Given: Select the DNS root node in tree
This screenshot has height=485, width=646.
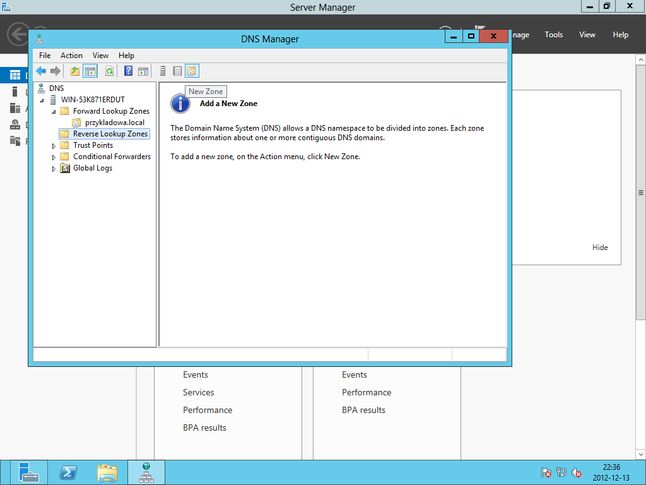Looking at the screenshot, I should point(56,88).
